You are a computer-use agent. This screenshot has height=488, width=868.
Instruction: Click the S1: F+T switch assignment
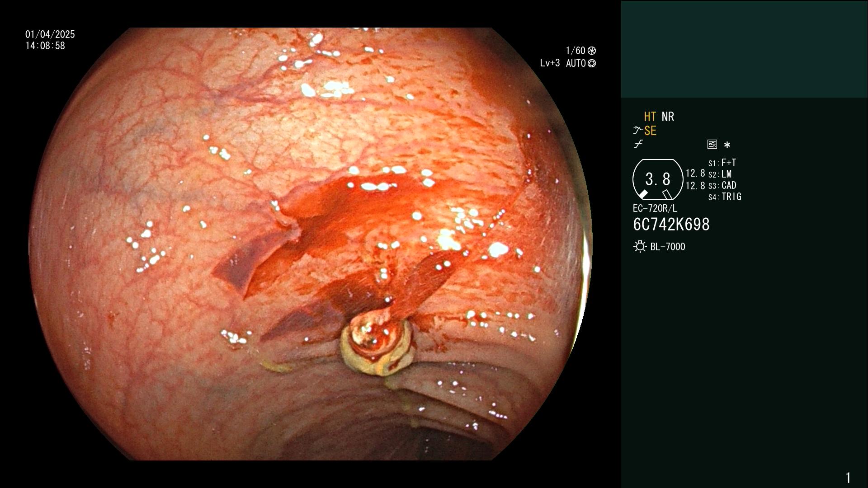pos(722,163)
